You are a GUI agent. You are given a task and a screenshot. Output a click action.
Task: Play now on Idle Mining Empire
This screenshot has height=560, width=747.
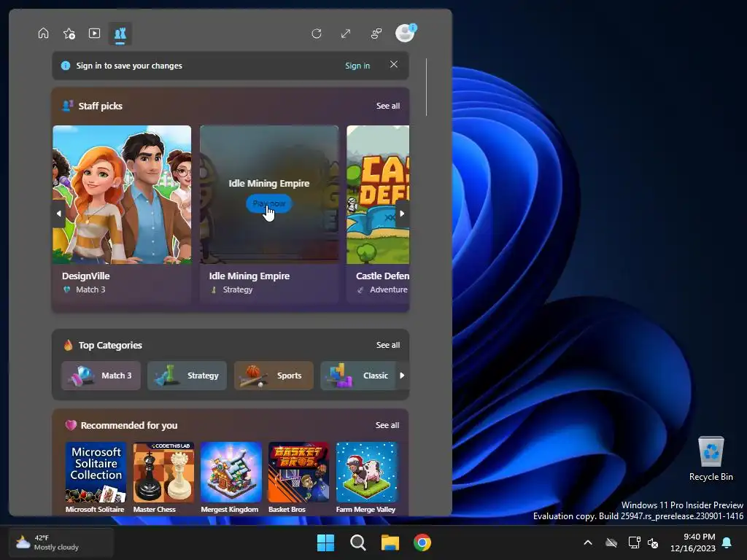click(x=268, y=203)
